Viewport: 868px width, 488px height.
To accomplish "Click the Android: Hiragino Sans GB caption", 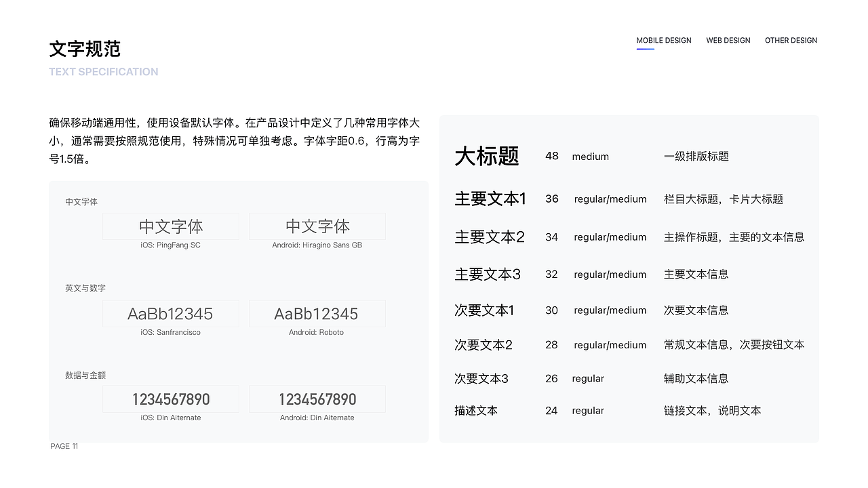I will (317, 245).
